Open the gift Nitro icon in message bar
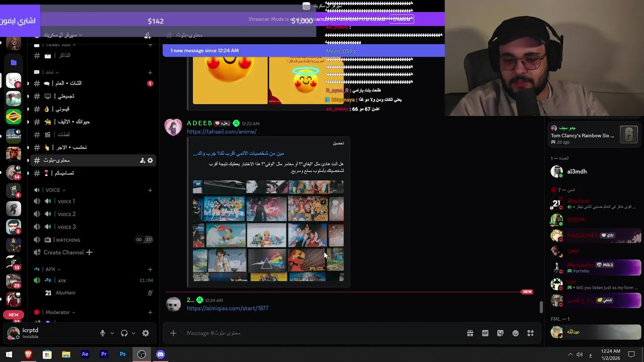This screenshot has height=362, width=644. (x=470, y=333)
